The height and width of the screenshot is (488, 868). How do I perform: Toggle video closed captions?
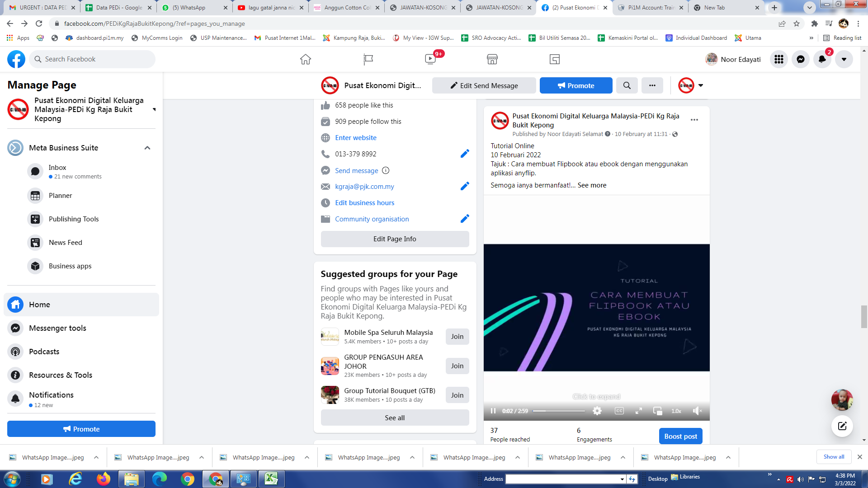coord(619,411)
